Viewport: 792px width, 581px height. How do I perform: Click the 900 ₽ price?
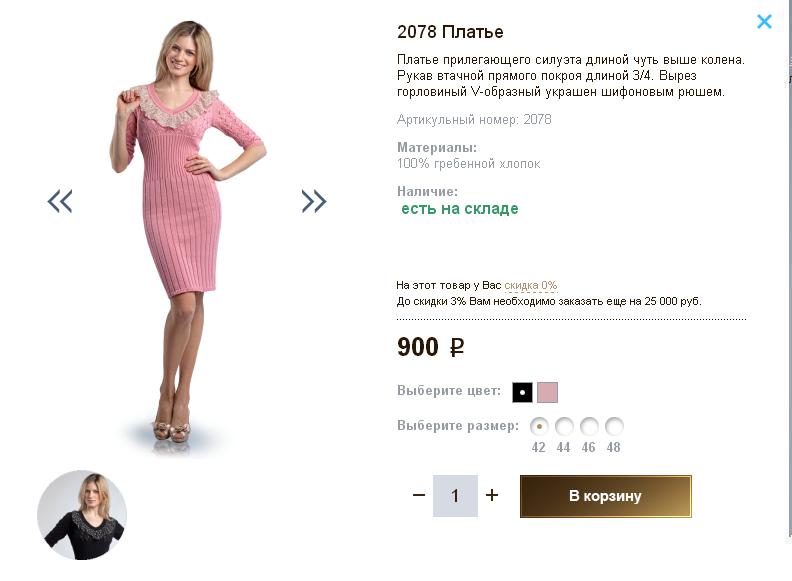(430, 347)
